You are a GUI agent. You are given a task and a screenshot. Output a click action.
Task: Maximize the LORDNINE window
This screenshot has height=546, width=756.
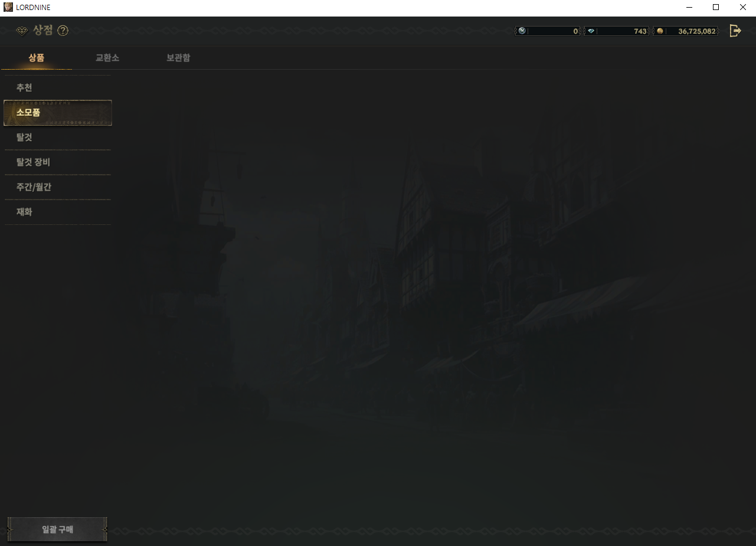pyautogui.click(x=716, y=7)
